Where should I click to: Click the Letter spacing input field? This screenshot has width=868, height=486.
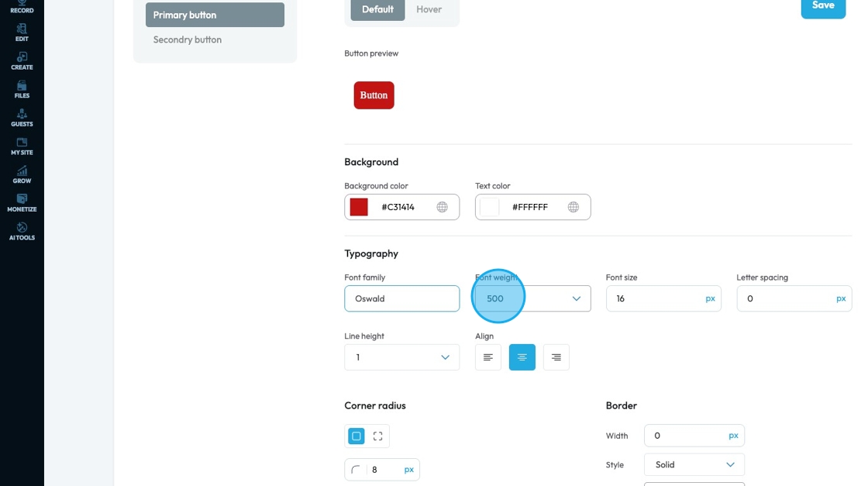click(x=794, y=298)
